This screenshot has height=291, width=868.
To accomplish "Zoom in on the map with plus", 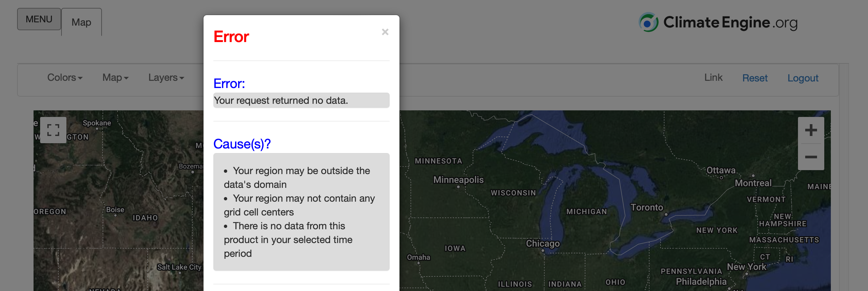I will point(811,130).
